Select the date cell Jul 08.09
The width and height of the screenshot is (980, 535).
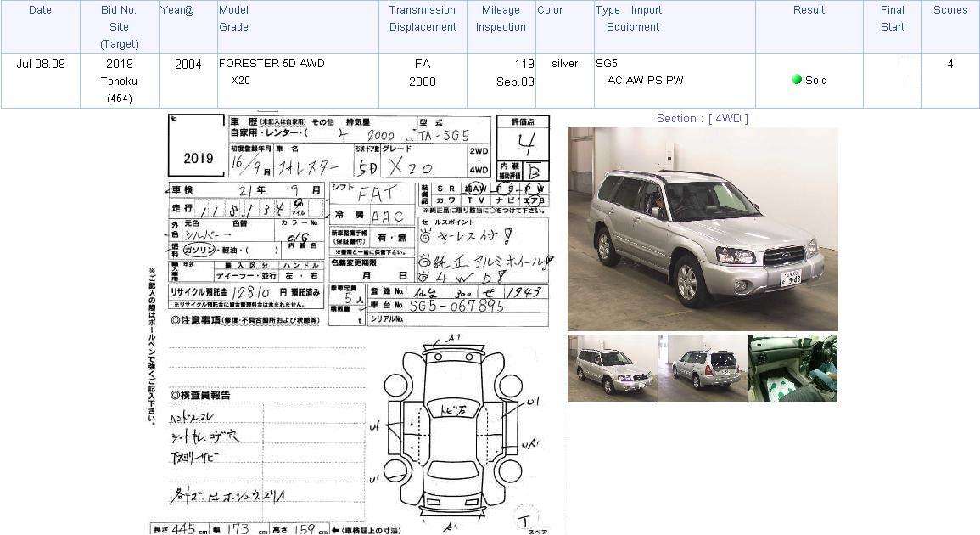[x=41, y=64]
